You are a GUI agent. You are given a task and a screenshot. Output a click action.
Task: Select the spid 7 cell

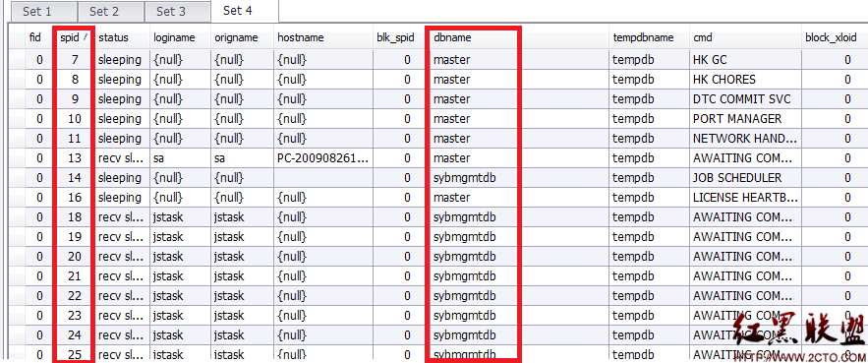(75, 60)
